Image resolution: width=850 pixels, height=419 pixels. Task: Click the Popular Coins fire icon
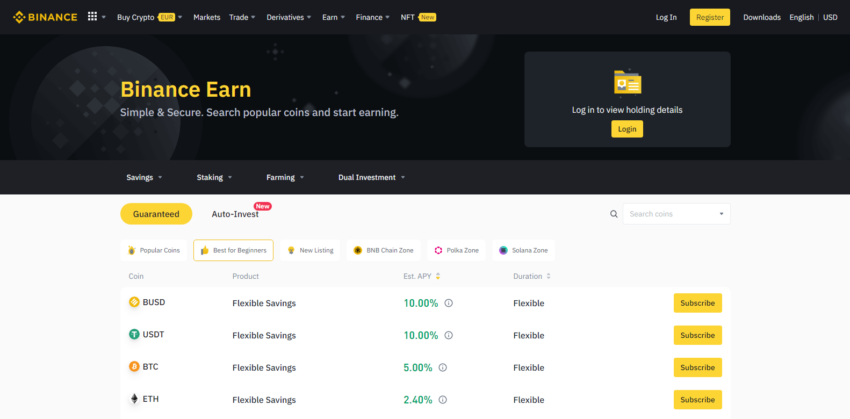tap(131, 250)
